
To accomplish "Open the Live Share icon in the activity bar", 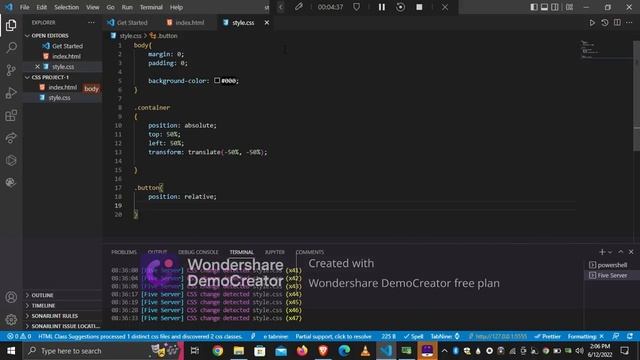I will click(11, 138).
